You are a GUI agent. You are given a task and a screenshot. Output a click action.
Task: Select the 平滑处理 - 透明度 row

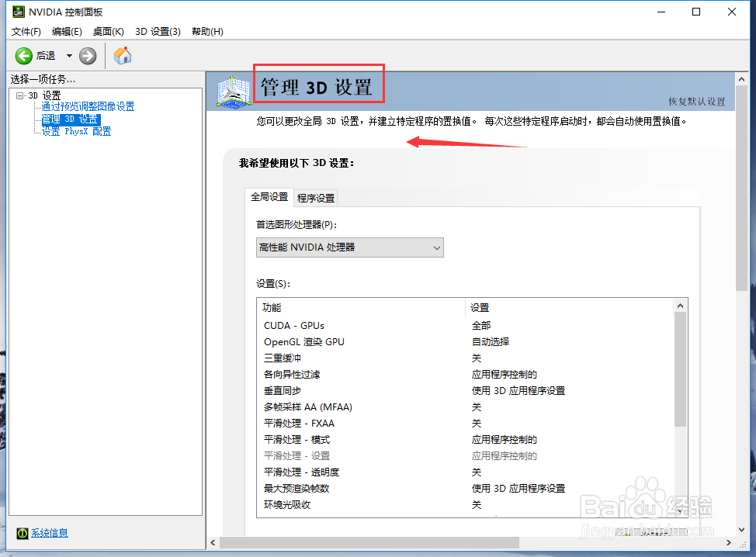click(x=465, y=472)
